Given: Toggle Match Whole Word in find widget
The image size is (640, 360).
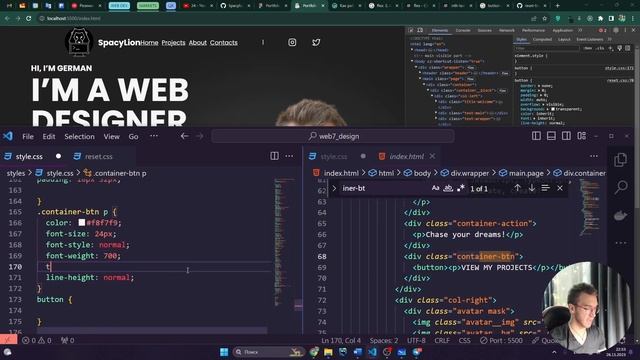Looking at the screenshot, I should 448,188.
